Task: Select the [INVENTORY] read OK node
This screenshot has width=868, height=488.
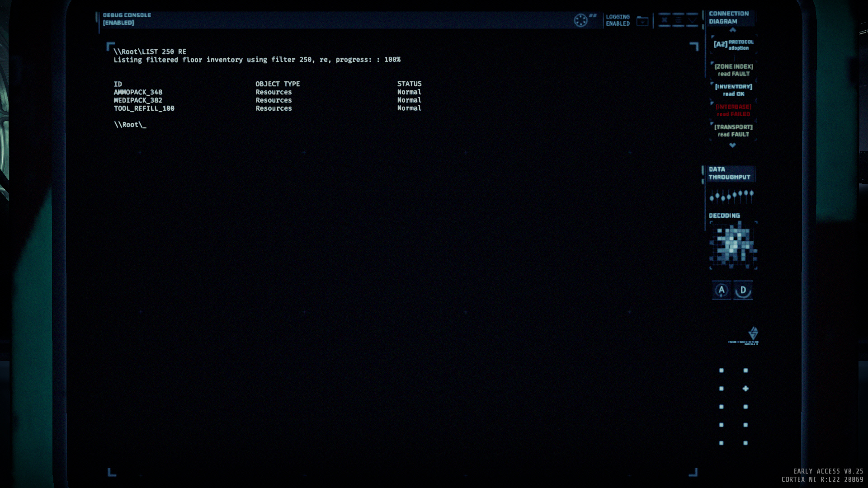Action: 733,90
